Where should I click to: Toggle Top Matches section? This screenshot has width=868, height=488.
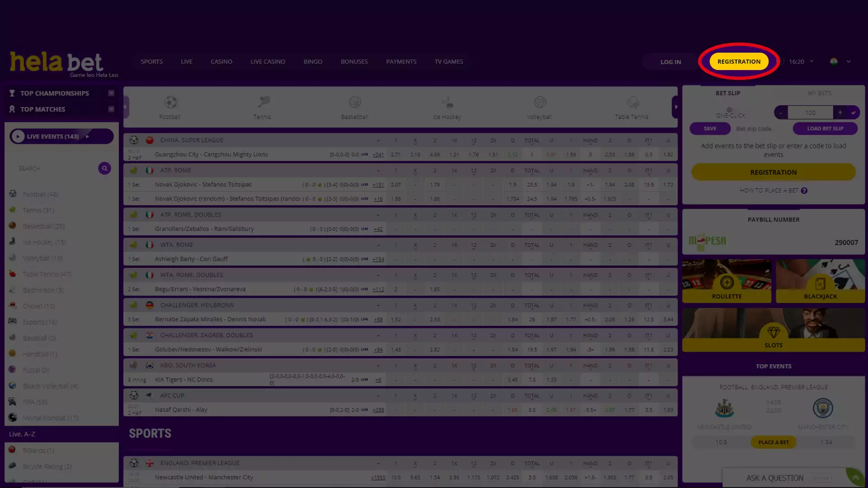(x=112, y=109)
